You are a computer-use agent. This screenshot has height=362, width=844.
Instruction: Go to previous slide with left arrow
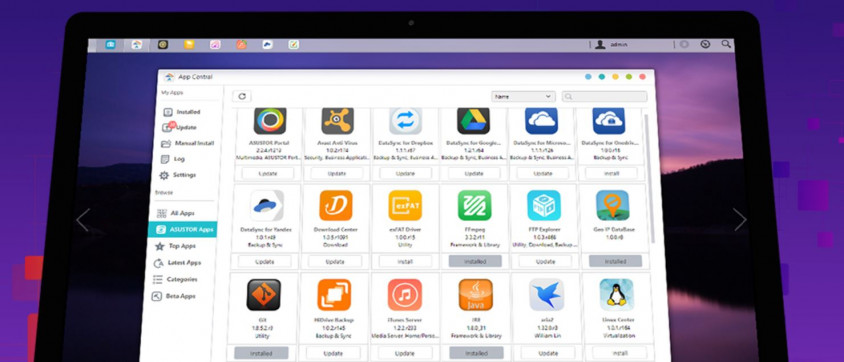click(x=83, y=220)
